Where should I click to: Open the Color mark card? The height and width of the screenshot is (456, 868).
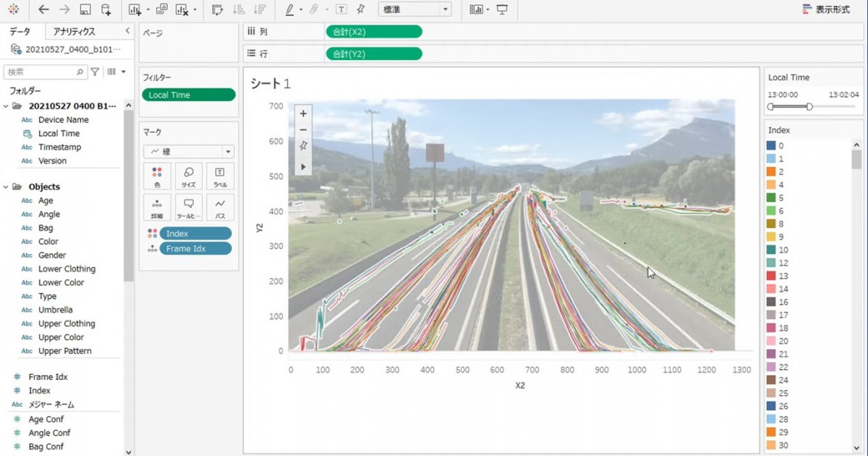point(157,176)
